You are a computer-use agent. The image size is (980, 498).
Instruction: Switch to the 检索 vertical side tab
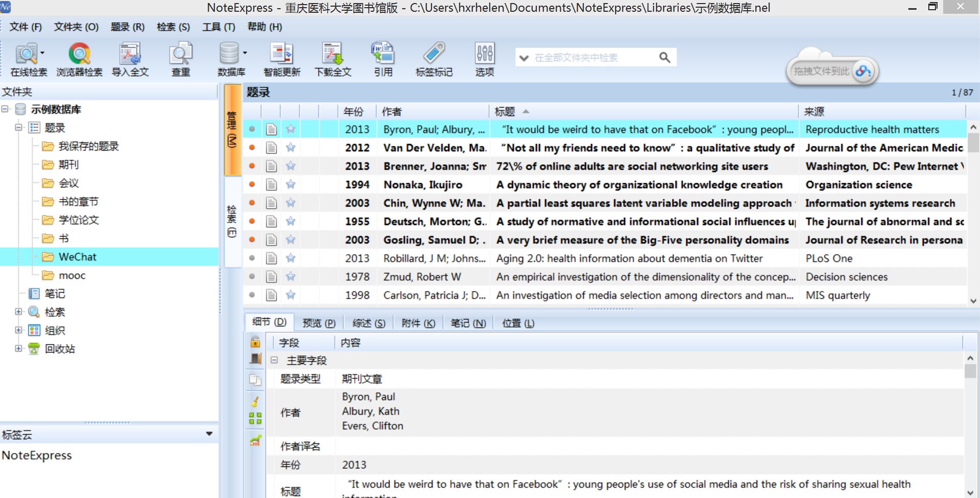[x=232, y=222]
